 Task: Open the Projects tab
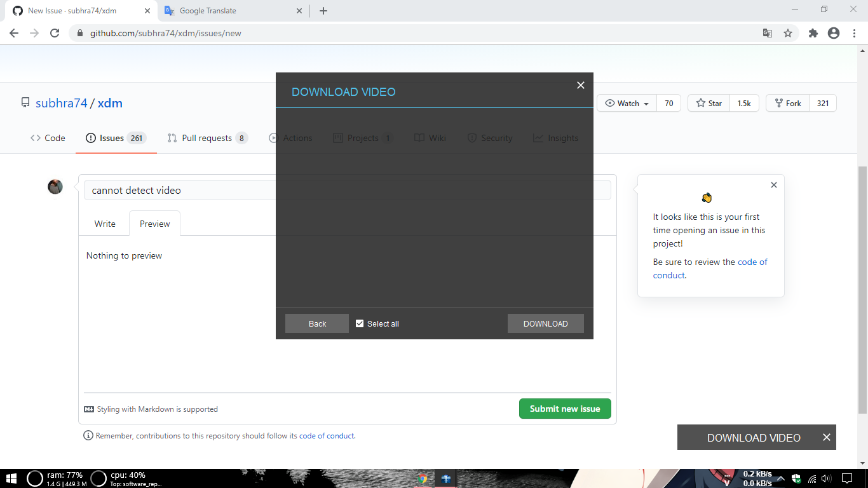(x=363, y=138)
